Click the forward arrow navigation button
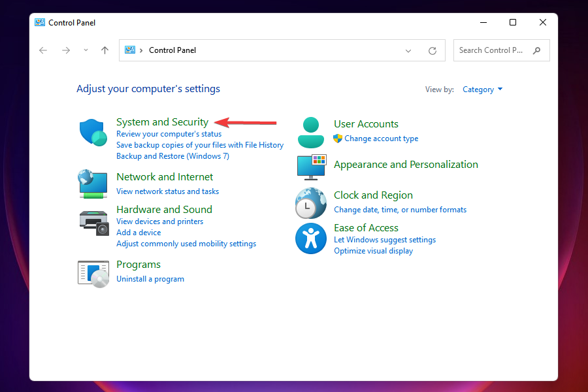Image resolution: width=588 pixels, height=392 pixels. (66, 50)
